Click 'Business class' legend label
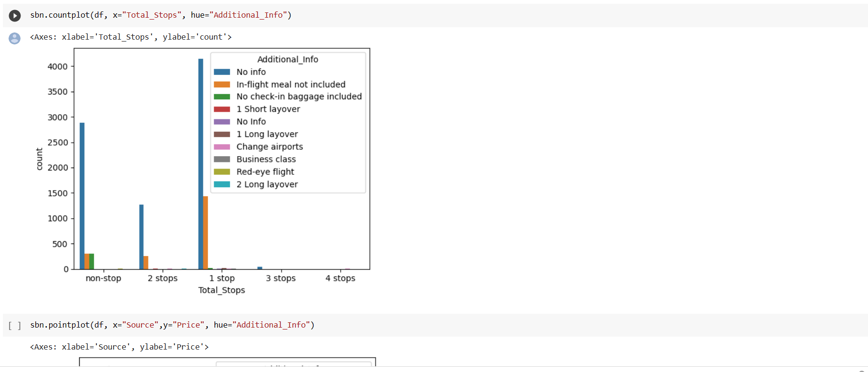Image resolution: width=868 pixels, height=372 pixels. pos(266,159)
